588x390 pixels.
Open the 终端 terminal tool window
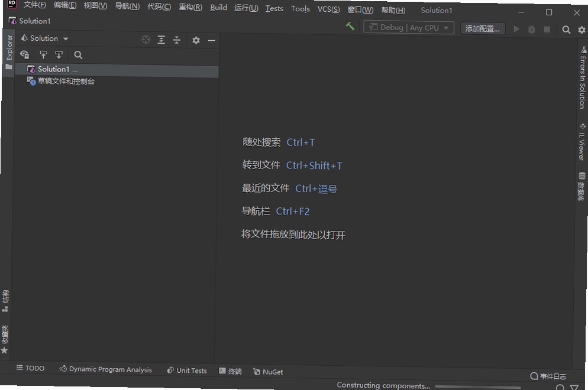[x=231, y=371]
